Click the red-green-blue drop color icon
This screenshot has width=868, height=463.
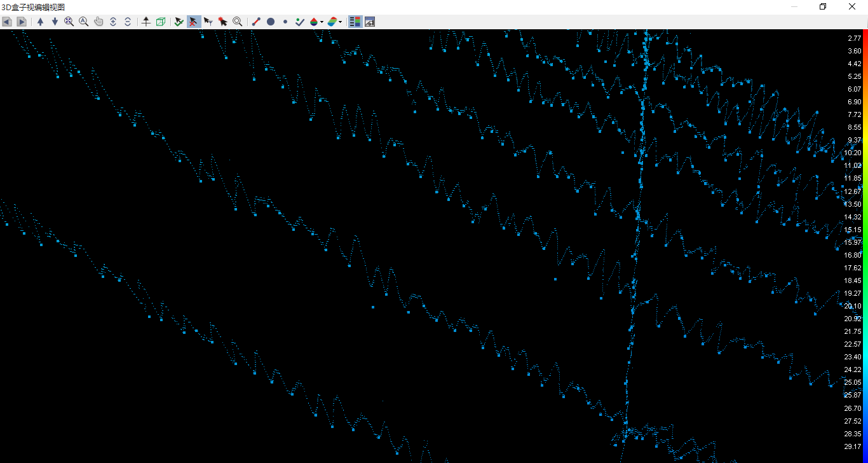[314, 22]
